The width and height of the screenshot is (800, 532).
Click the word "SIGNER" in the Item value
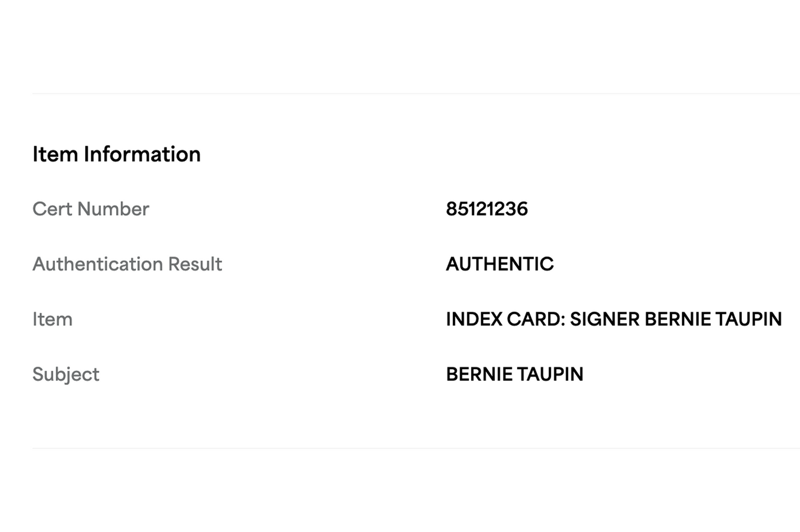click(605, 319)
